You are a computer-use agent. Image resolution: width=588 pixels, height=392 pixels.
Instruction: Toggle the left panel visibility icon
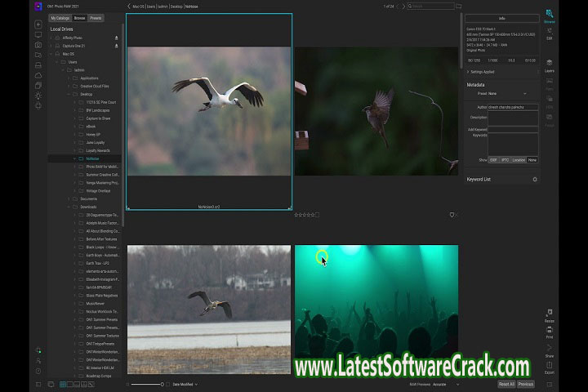click(38, 385)
